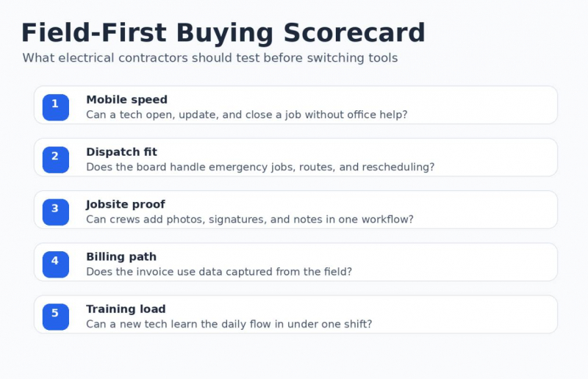Click the Field-First Buying Scorecard title

click(223, 33)
